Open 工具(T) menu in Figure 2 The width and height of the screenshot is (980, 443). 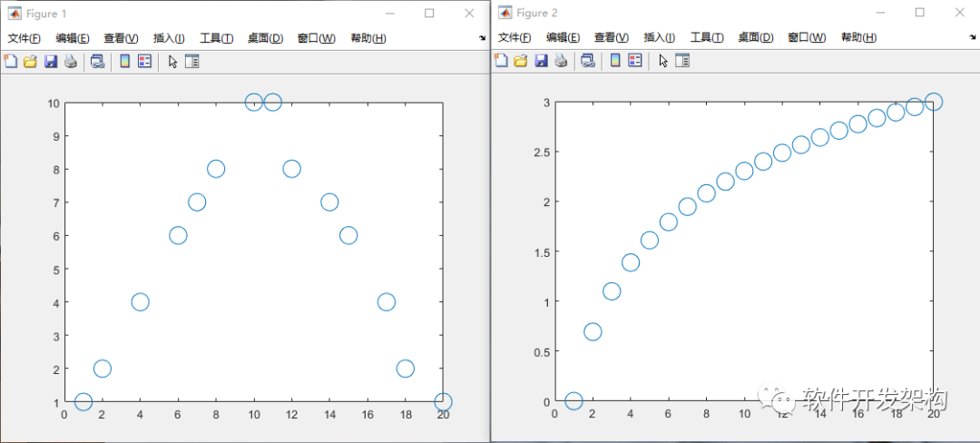click(x=707, y=37)
